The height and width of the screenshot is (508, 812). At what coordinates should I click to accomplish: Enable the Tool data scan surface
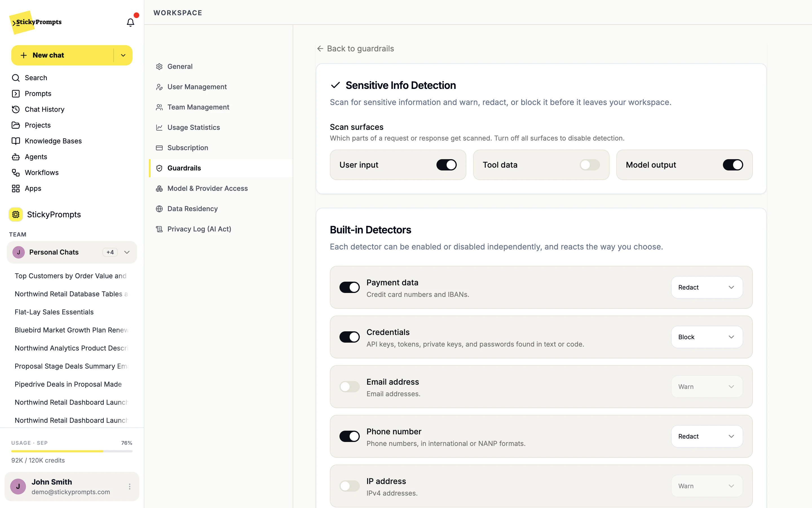[590, 165]
